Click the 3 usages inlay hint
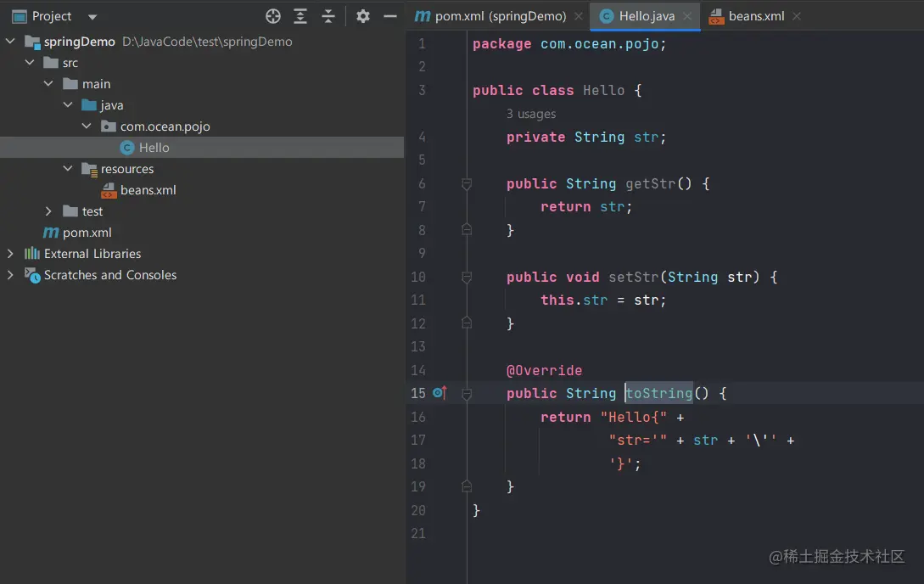 pos(531,114)
